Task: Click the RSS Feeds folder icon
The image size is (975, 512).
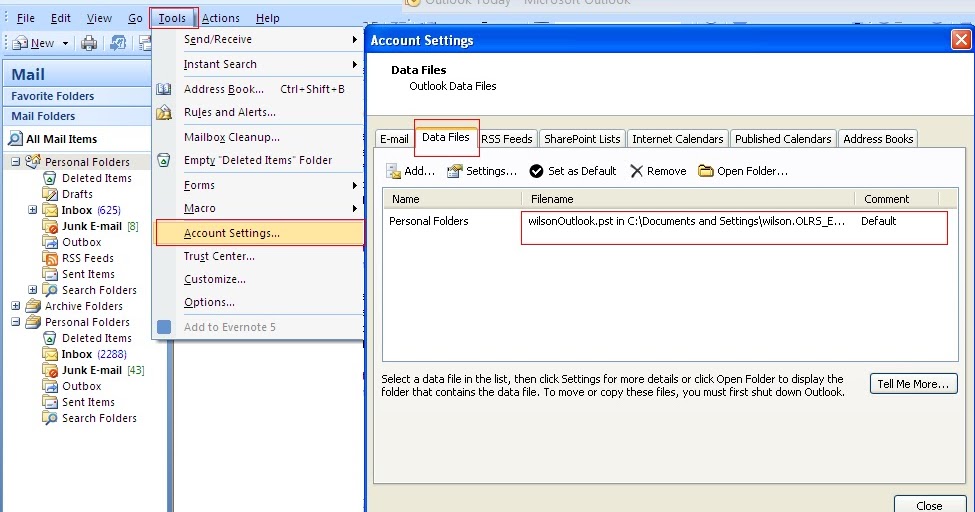Action: point(50,258)
